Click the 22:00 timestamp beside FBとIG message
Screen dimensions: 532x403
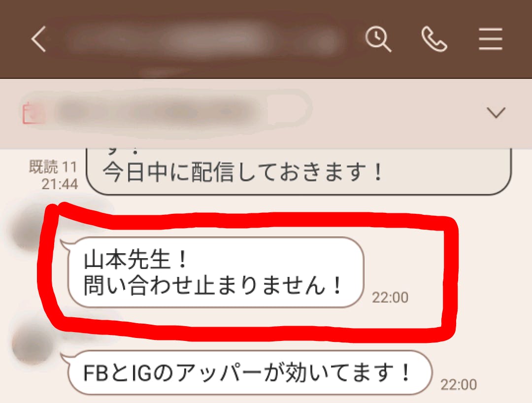point(459,385)
